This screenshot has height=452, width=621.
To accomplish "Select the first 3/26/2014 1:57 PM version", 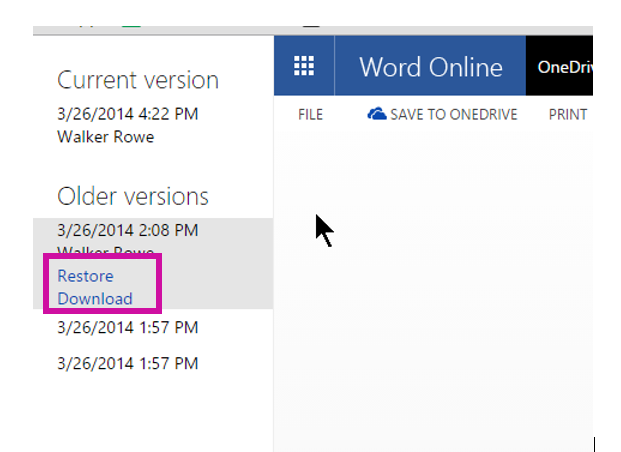I will pyautogui.click(x=128, y=328).
